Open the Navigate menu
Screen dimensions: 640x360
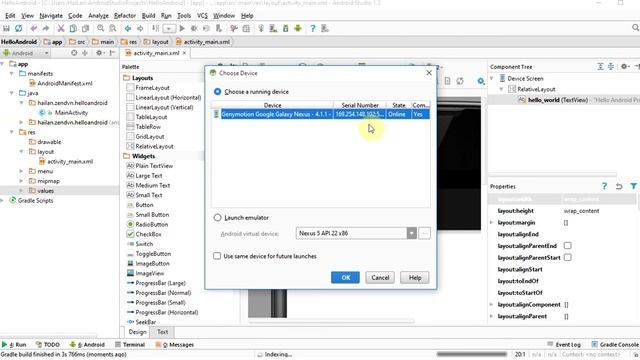point(51,16)
